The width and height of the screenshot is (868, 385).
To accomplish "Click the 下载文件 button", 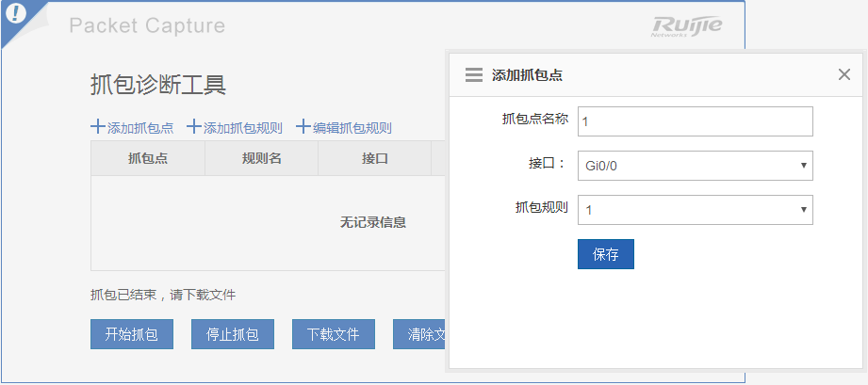I will point(333,334).
